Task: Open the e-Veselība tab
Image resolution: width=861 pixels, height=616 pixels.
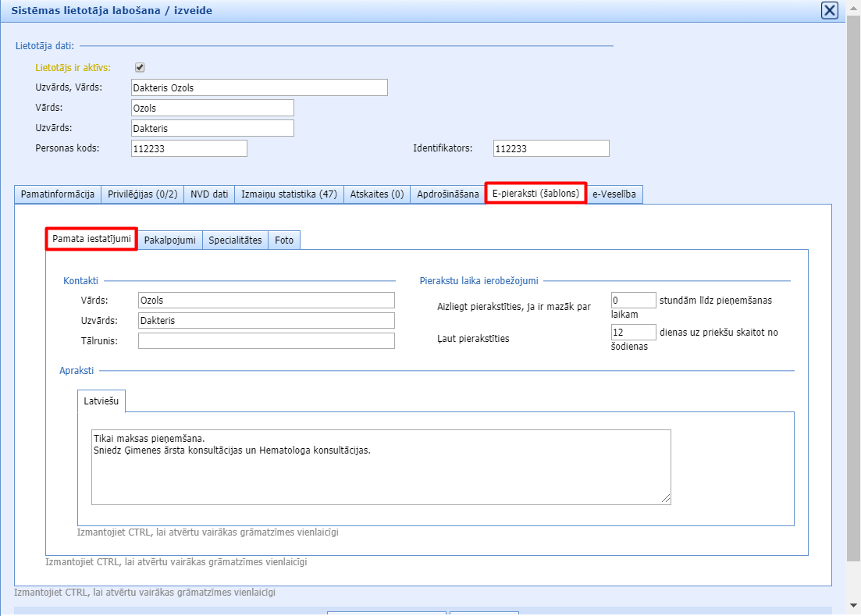Action: (x=614, y=194)
